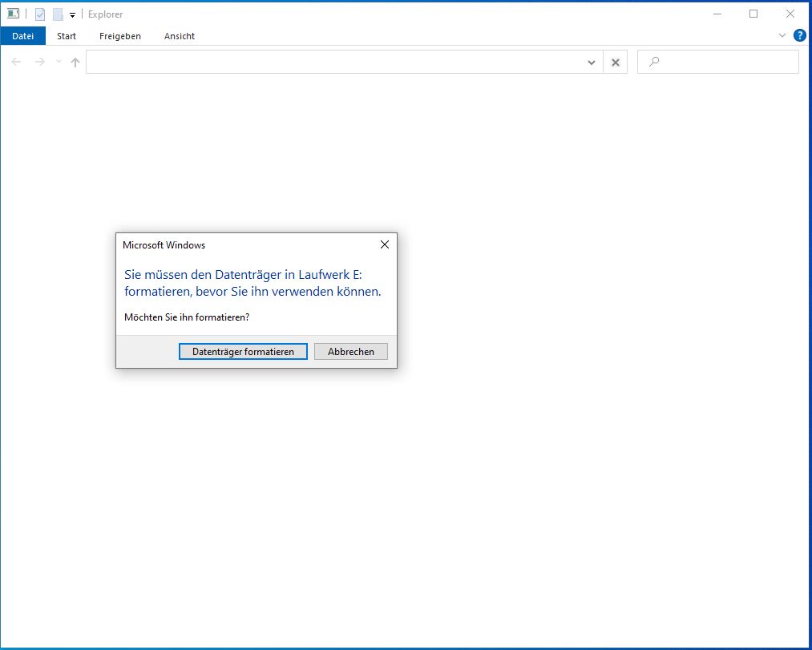Switch to the Freigeben ribbon tab
The width and height of the screenshot is (812, 650).
point(120,36)
